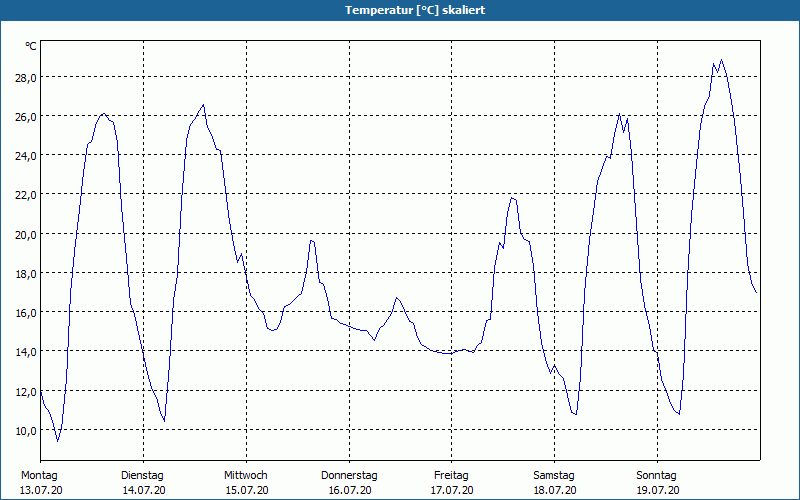Screen dimensions: 800x500
Task: Click the 10,0 axis label
Action: tap(26, 431)
